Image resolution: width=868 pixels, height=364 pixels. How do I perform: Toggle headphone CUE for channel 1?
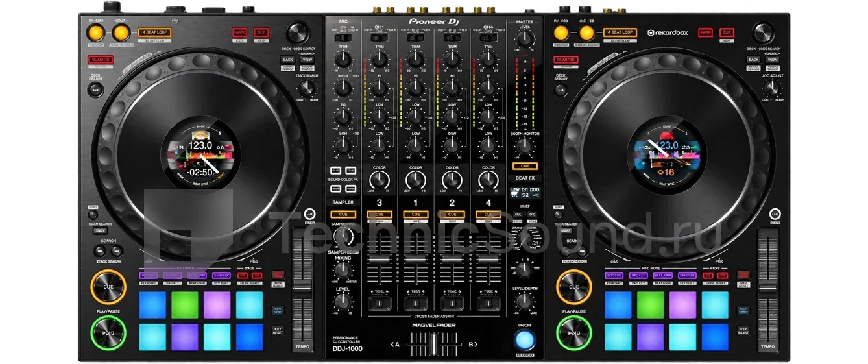(x=416, y=214)
